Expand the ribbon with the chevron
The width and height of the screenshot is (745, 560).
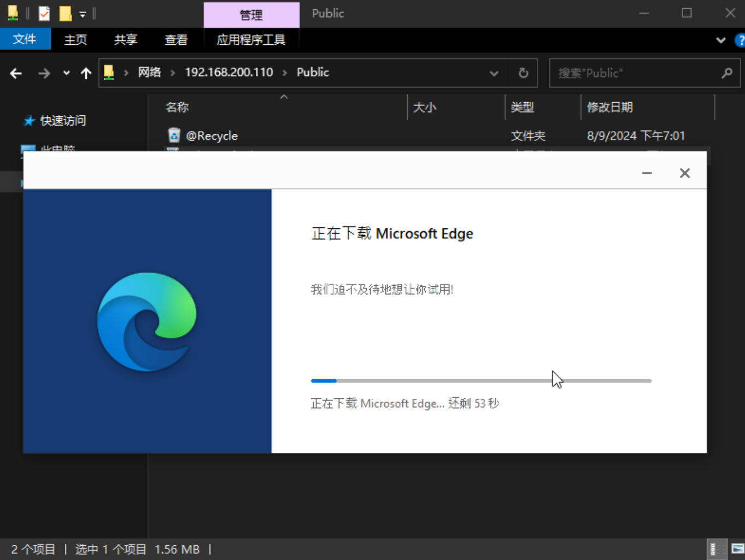pyautogui.click(x=720, y=40)
